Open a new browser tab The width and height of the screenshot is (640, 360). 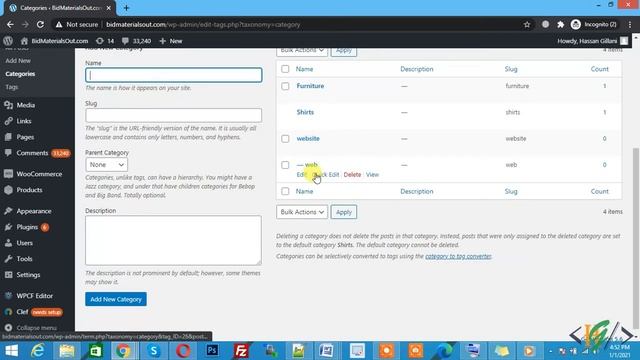coord(126,8)
